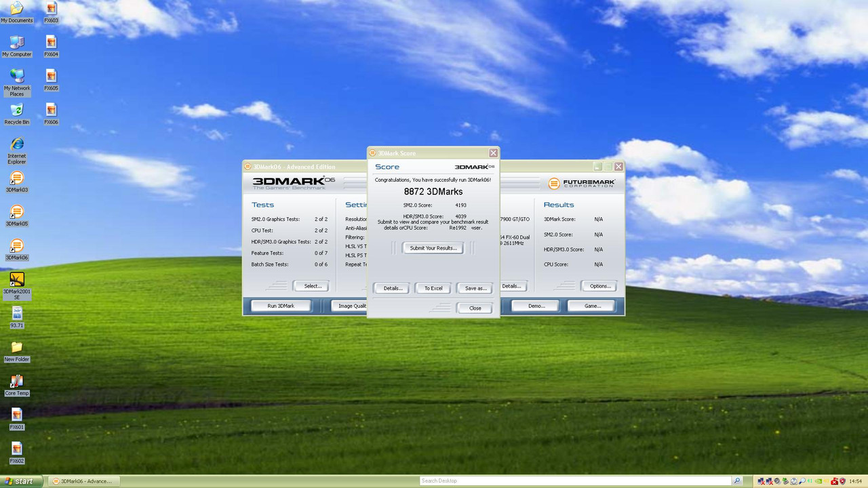Viewport: 868px width, 488px height.
Task: Select the 93.71 file icon
Action: pyautogui.click(x=17, y=317)
